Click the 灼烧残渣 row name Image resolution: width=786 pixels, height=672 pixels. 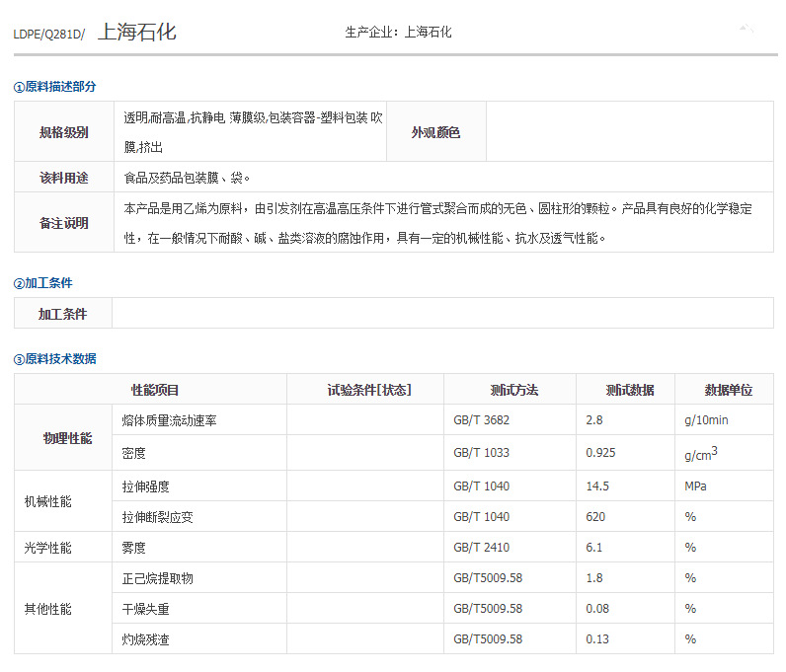(146, 638)
